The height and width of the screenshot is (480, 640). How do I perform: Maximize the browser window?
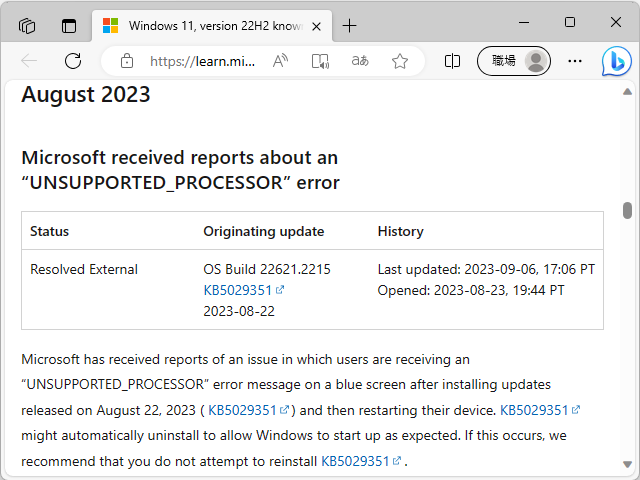pos(570,22)
